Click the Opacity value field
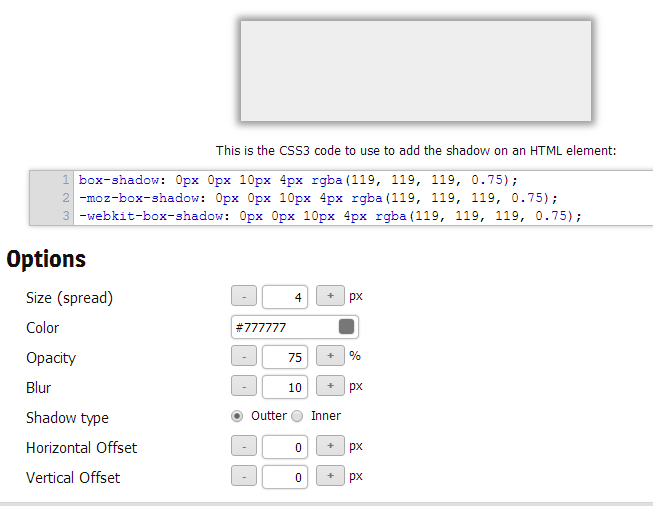The image size is (653, 506). point(285,357)
